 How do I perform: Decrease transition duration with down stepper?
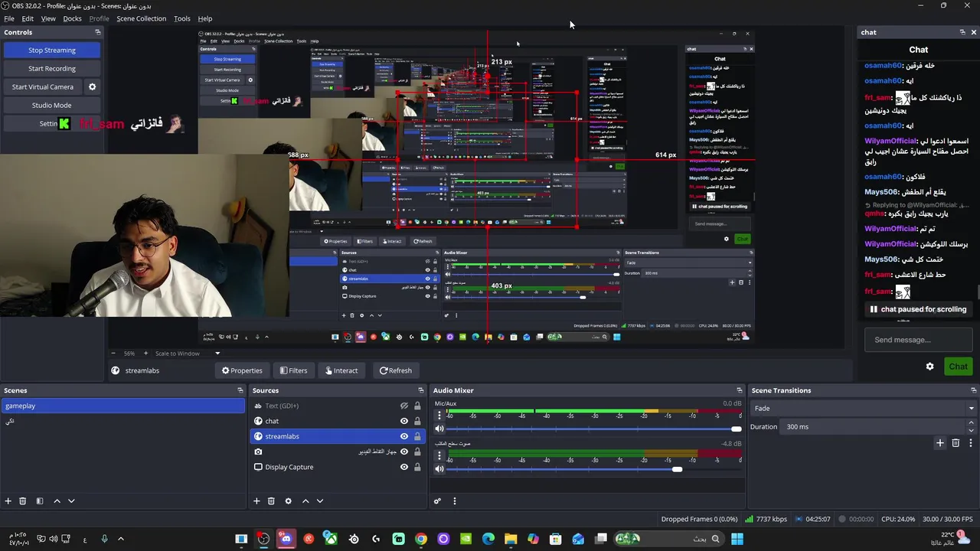tap(971, 430)
